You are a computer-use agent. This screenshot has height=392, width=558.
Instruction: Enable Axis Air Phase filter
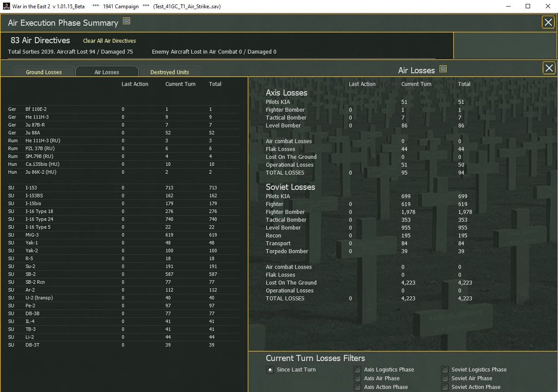357,378
